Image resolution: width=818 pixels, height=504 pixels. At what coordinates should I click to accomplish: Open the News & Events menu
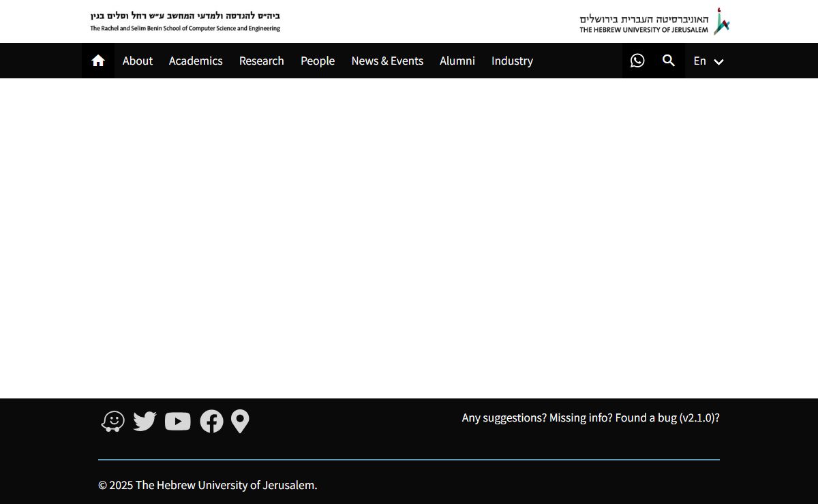387,61
